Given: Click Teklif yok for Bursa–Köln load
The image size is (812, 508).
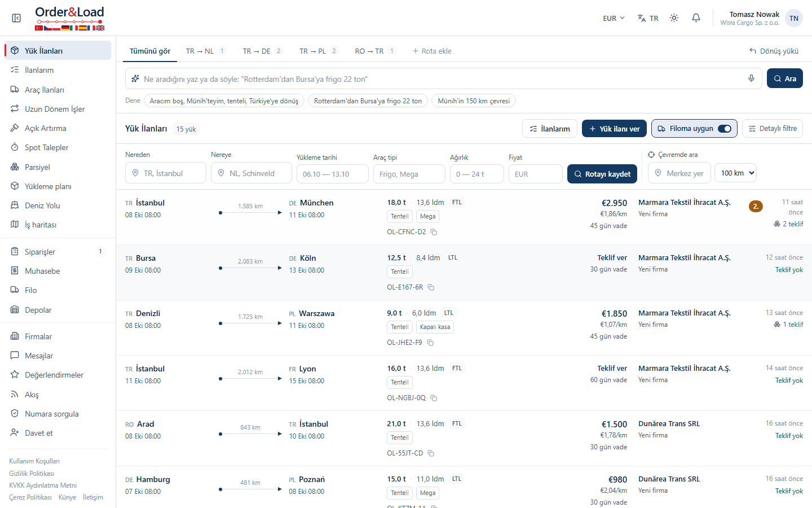Looking at the screenshot, I should [789, 270].
